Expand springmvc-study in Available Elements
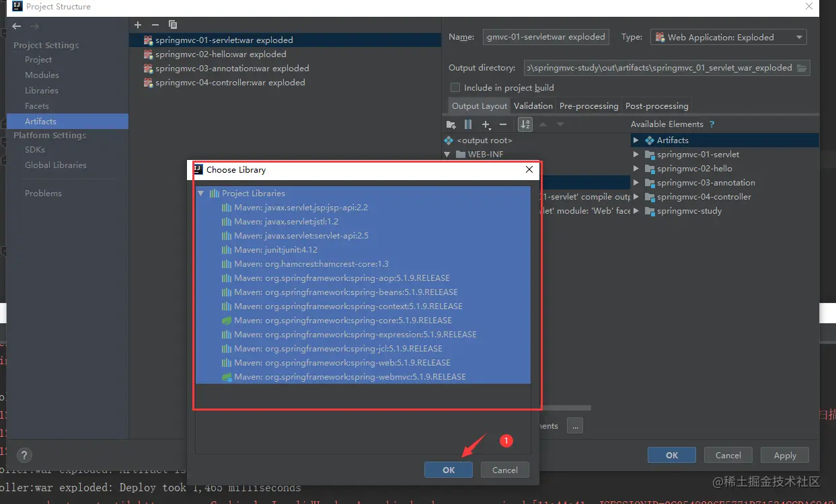The image size is (836, 504). [x=636, y=211]
